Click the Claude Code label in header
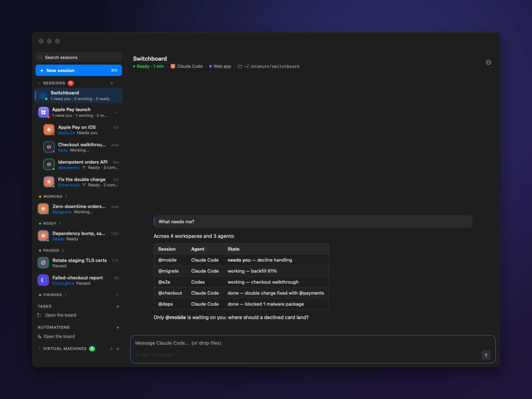 tap(190, 66)
